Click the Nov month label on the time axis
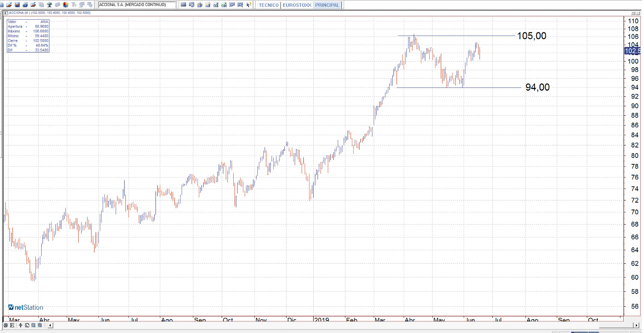Image resolution: width=644 pixels, height=333 pixels. pyautogui.click(x=261, y=320)
